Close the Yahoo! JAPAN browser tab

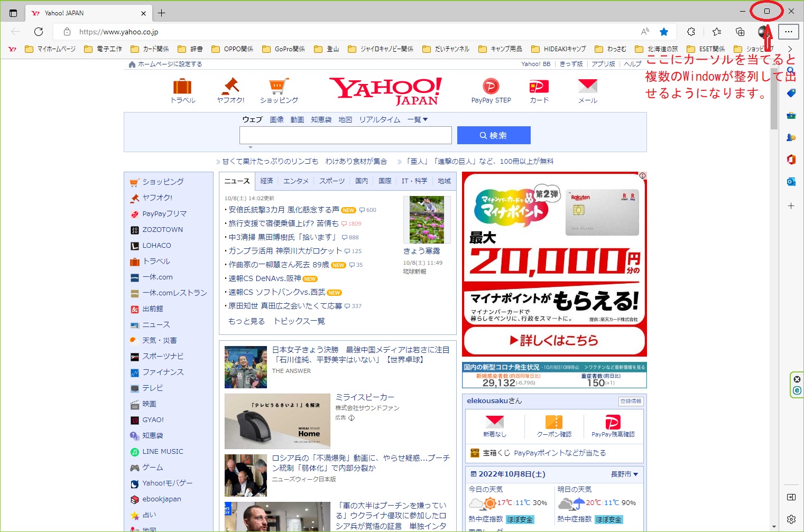(143, 13)
